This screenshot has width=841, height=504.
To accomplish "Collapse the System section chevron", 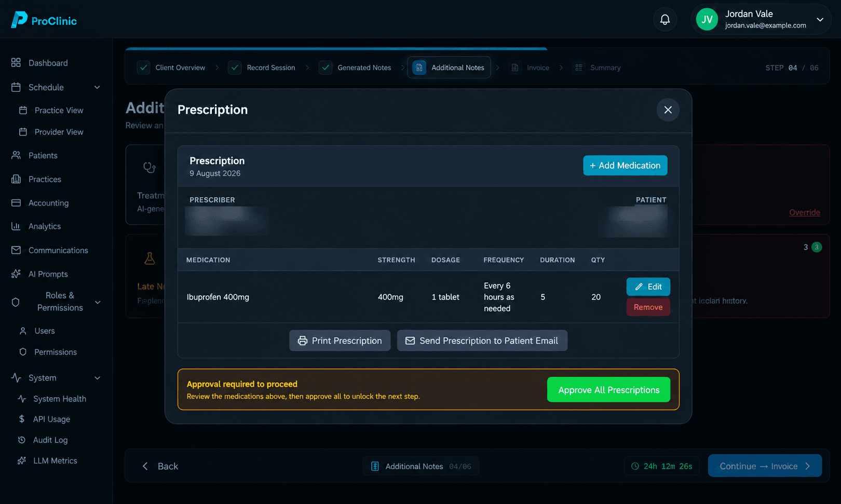I will coord(97,378).
